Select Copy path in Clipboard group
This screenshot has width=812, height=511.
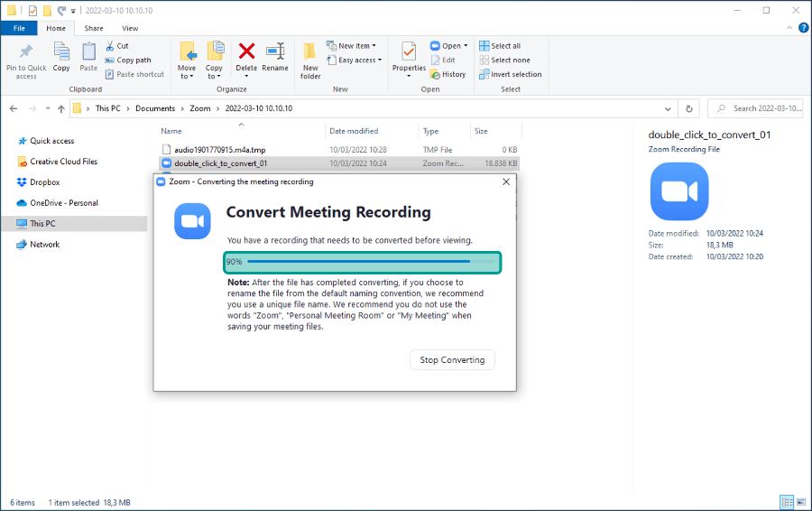tap(128, 60)
